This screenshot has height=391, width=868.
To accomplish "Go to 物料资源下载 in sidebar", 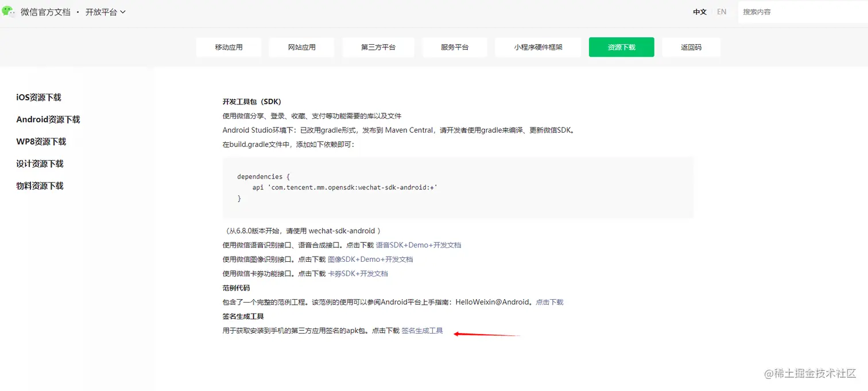I will click(40, 186).
